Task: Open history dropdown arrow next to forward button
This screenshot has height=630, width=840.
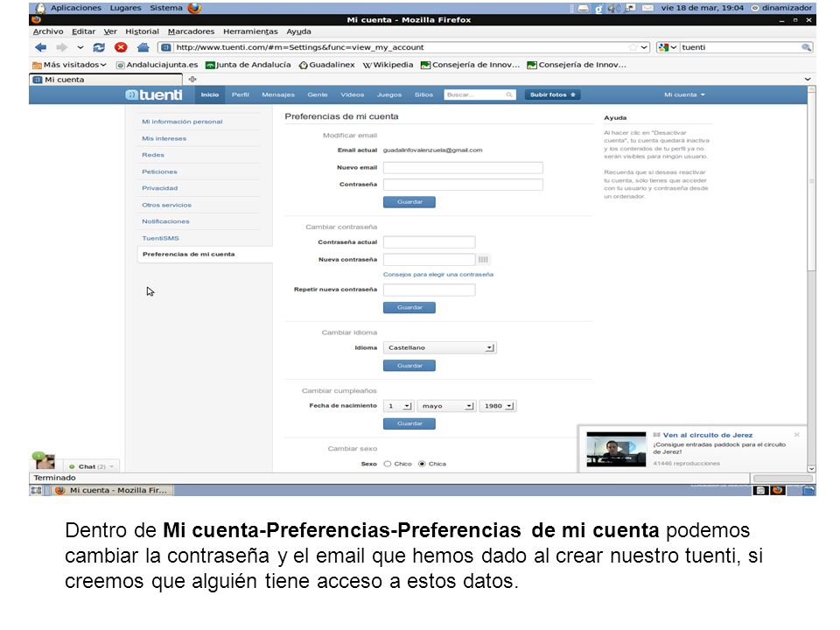Action: (x=80, y=47)
